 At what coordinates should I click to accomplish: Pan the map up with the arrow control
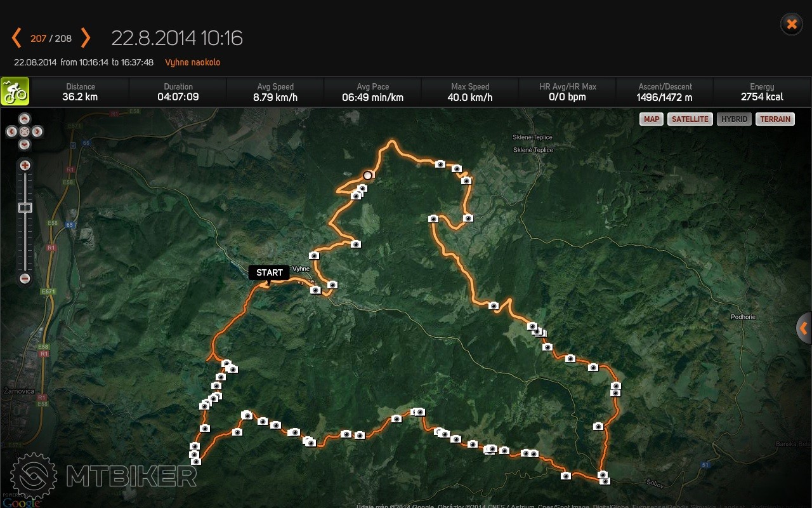pyautogui.click(x=24, y=119)
